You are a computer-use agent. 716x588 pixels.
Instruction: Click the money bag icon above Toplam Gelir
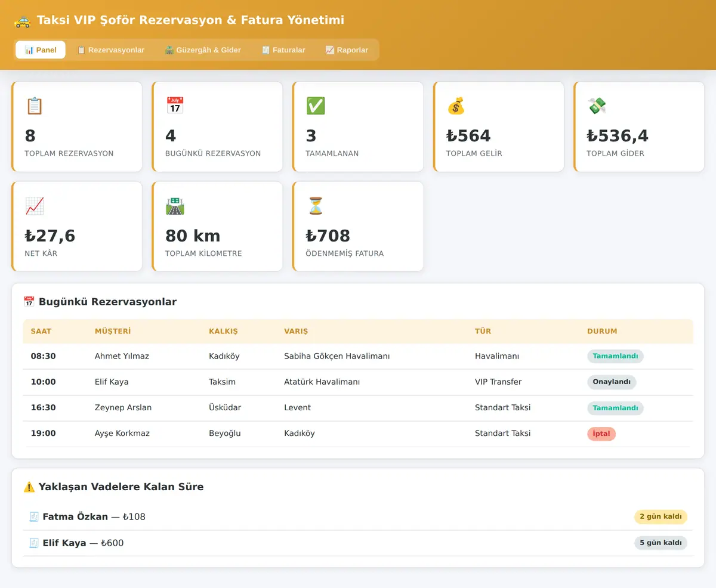click(456, 106)
